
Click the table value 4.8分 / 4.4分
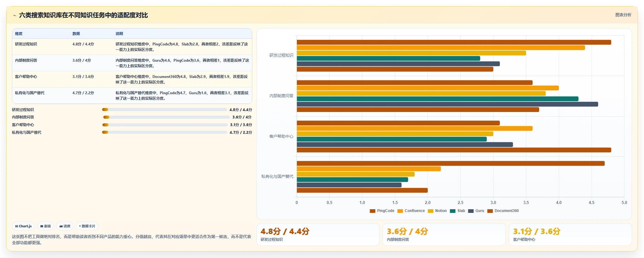[x=83, y=44]
